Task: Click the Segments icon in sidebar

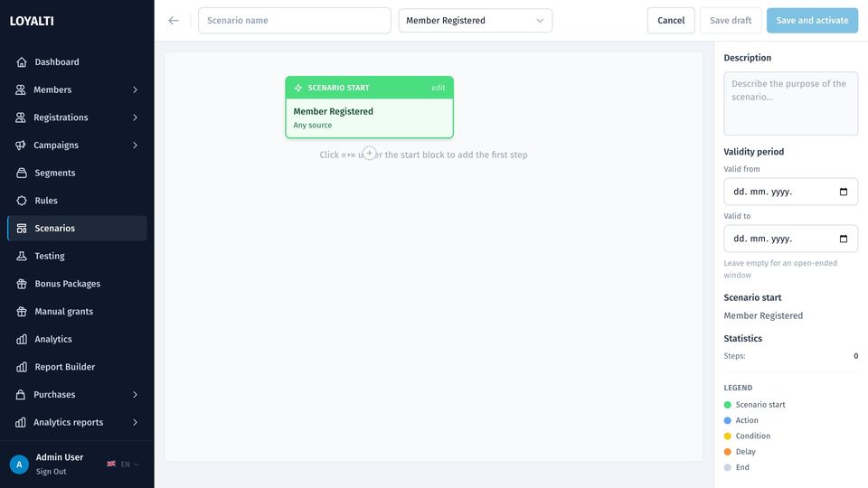Action: [x=22, y=173]
